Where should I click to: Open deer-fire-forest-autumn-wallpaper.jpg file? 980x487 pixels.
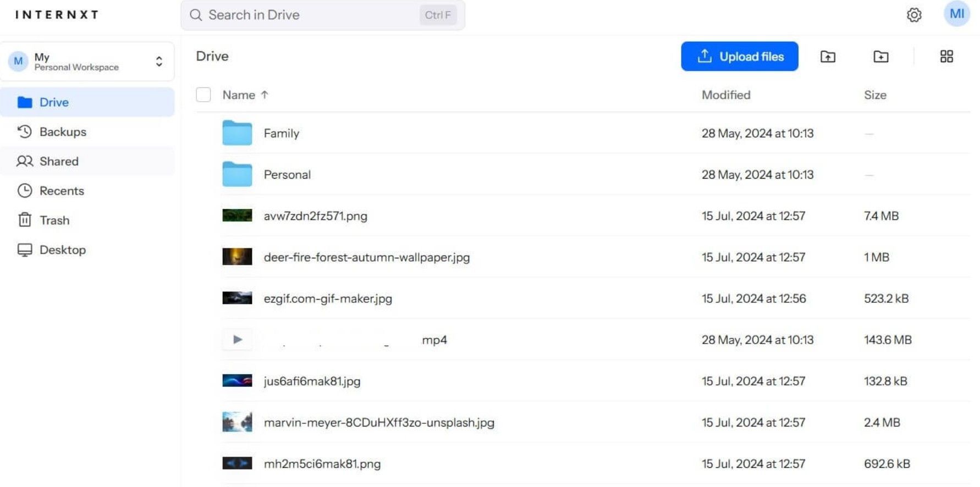(366, 257)
